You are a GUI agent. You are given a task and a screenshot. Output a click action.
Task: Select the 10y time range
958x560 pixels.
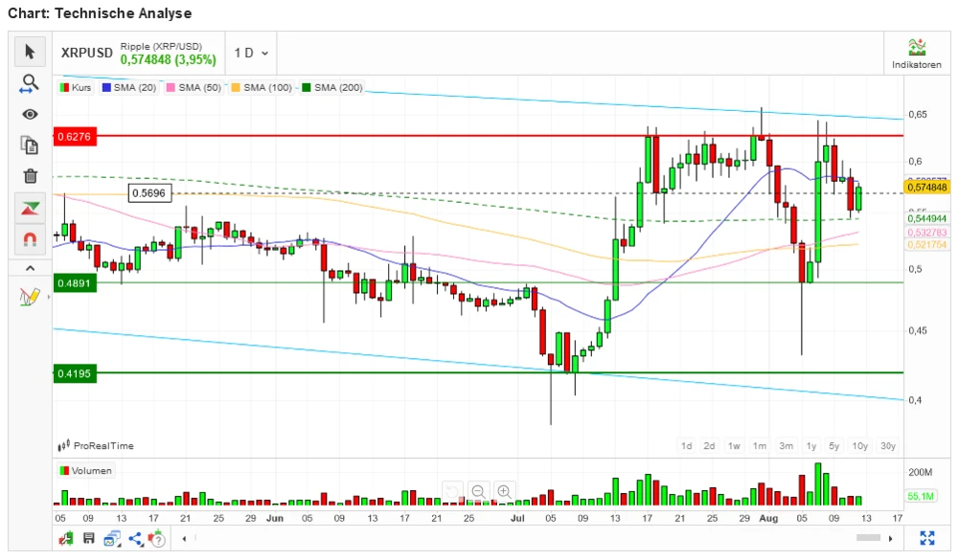[x=859, y=446]
